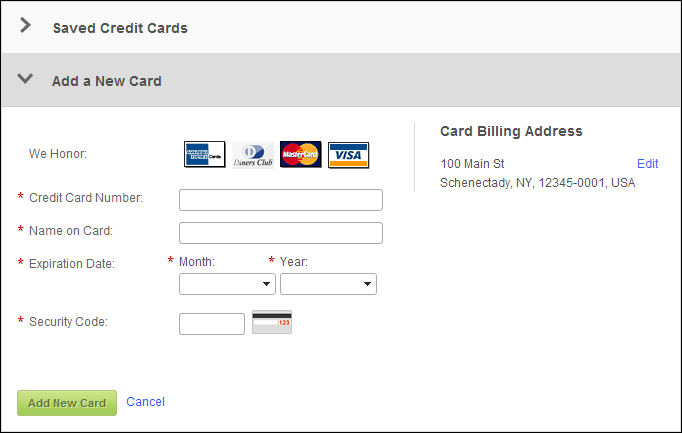Click the Month dropdown arrow
The width and height of the screenshot is (682, 433).
point(266,284)
